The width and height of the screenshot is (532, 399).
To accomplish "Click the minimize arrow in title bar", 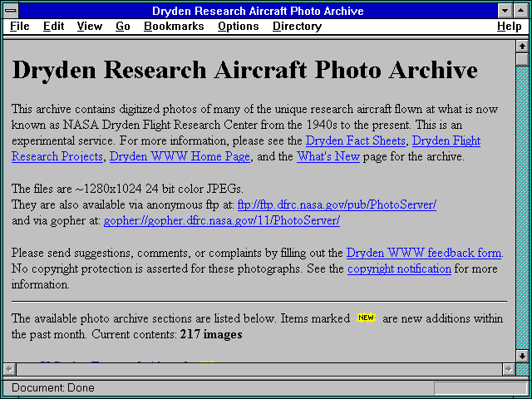I will 505,11.
